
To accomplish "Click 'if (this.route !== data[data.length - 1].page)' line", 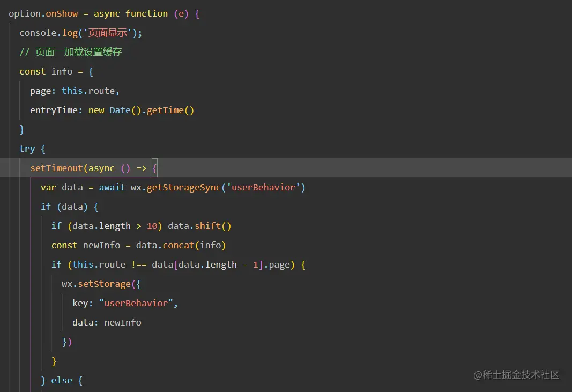I will coord(179,264).
